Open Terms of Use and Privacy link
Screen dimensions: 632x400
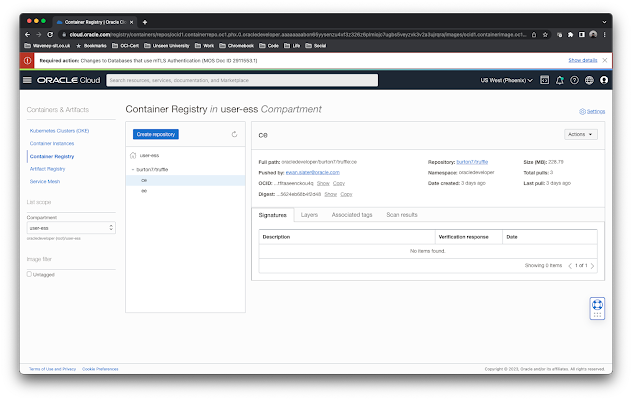point(52,369)
